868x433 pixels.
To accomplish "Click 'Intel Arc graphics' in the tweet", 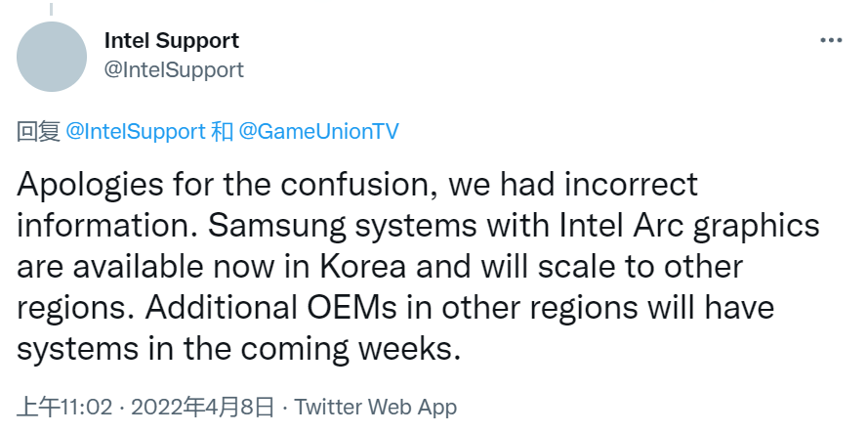I will pos(689,226).
